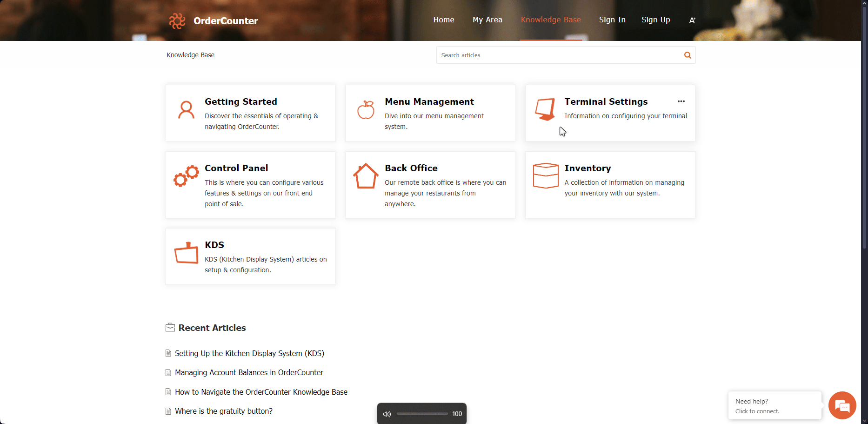This screenshot has width=868, height=424.
Task: Click the KDS display icon
Action: [x=186, y=253]
